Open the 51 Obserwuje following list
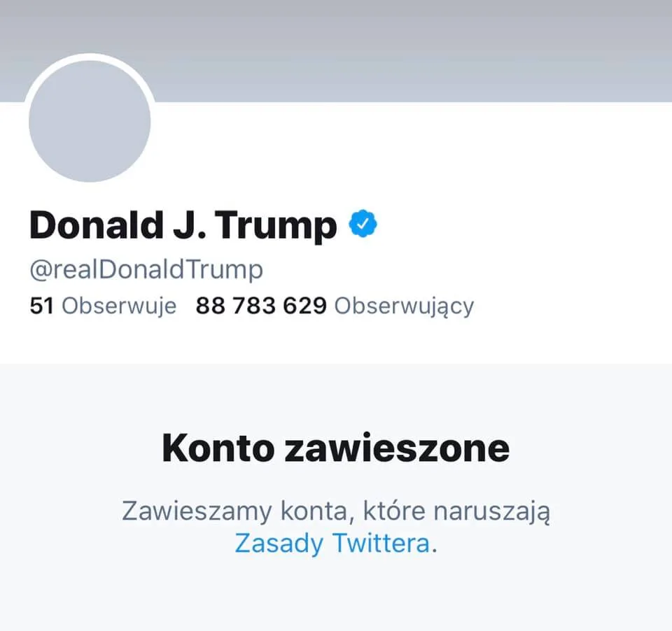Screen dimensions: 672x631 click(103, 306)
